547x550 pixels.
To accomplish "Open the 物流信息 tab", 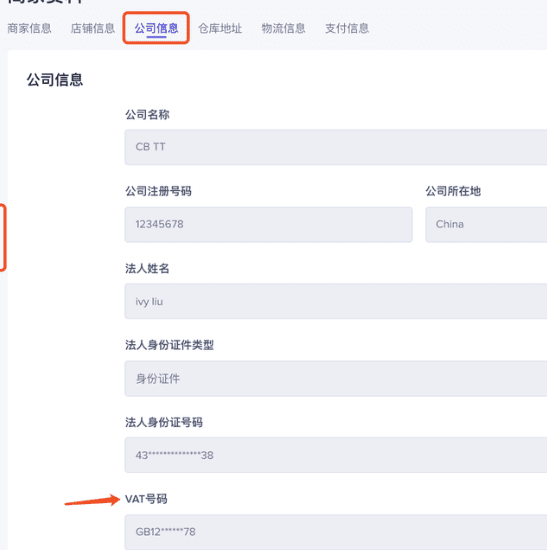I will [283, 28].
